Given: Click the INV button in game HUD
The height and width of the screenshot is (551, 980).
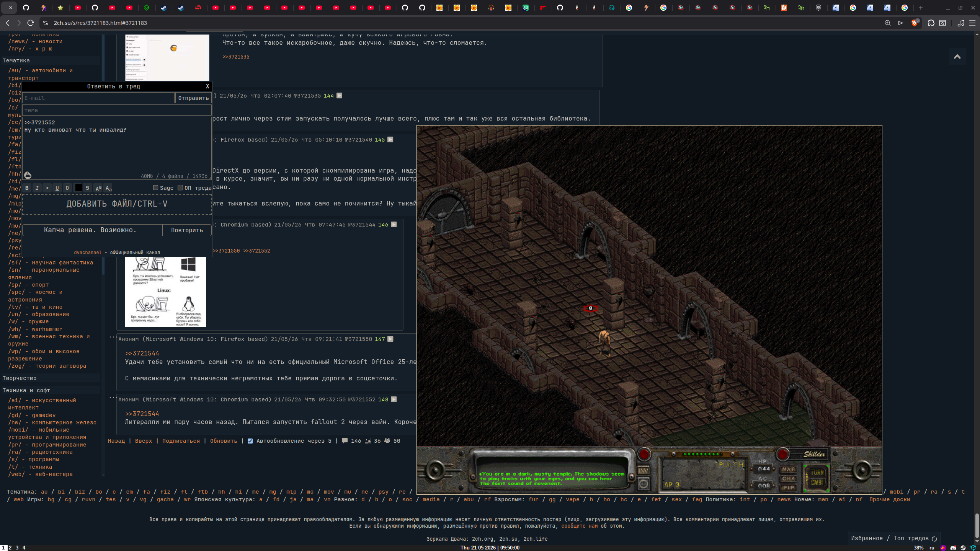Looking at the screenshot, I should tap(644, 471).
